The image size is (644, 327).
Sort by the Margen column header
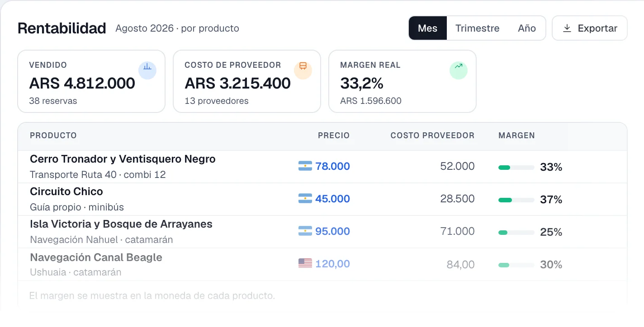(x=516, y=135)
